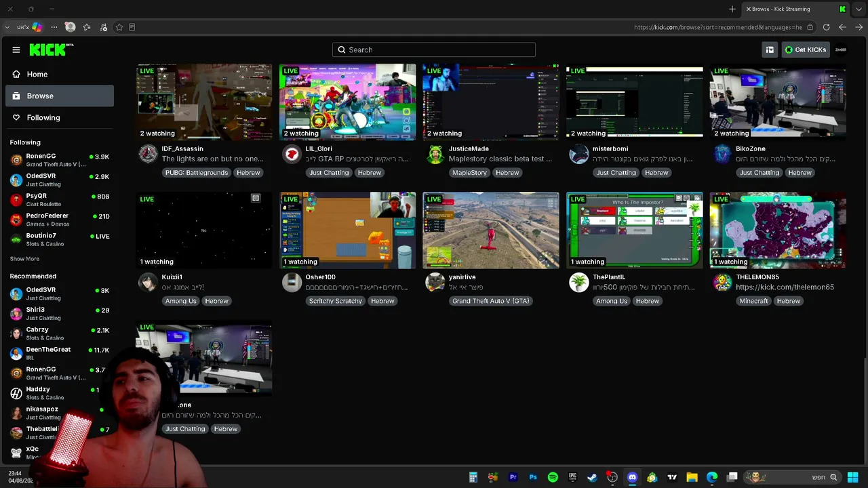Open Epic Games Launcher from taskbar
868x488 pixels.
[573, 477]
